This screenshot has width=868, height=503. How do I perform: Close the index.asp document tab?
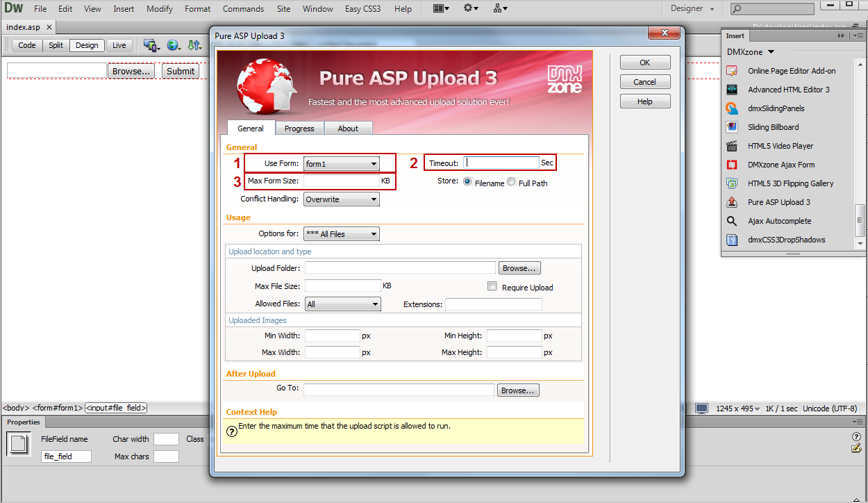(x=49, y=27)
